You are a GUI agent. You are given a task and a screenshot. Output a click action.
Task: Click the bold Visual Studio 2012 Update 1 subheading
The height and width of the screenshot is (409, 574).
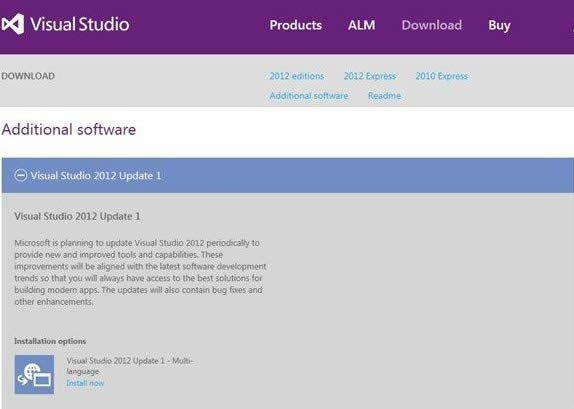coord(77,216)
